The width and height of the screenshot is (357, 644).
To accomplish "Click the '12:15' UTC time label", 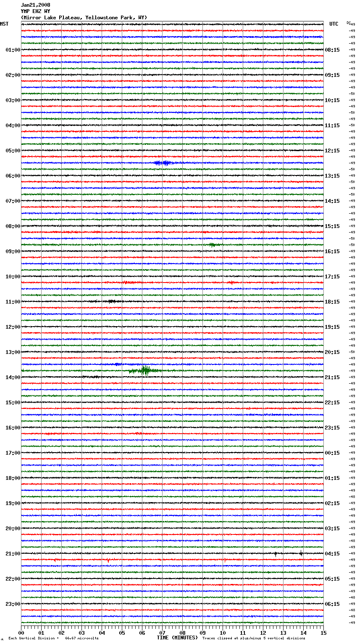I will tap(332, 151).
